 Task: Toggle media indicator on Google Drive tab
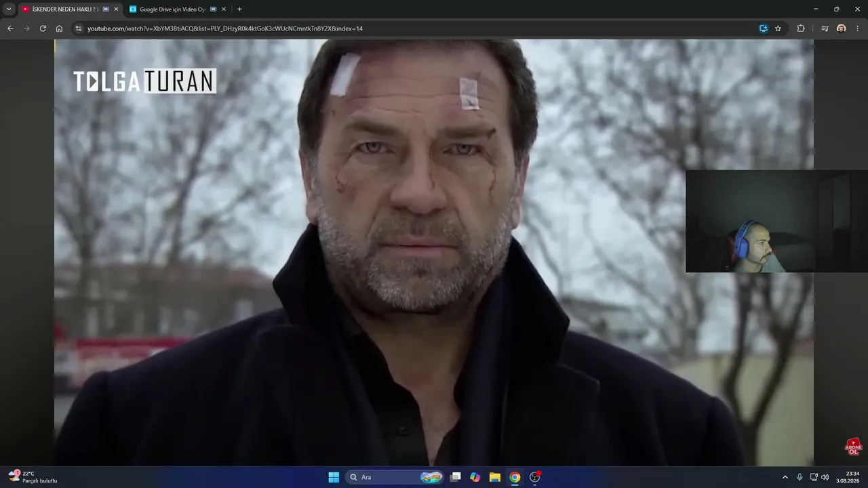tap(214, 9)
